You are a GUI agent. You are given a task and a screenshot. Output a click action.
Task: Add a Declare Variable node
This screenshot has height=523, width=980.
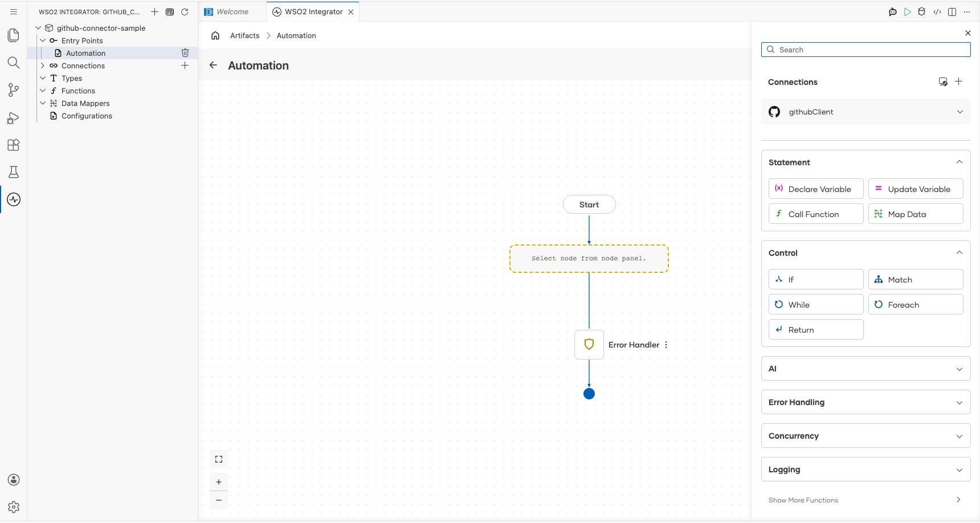816,189
